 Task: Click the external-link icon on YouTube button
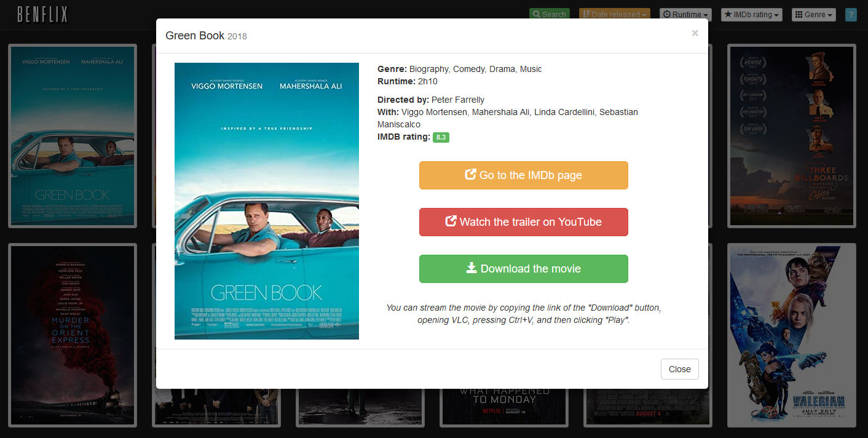coord(451,221)
